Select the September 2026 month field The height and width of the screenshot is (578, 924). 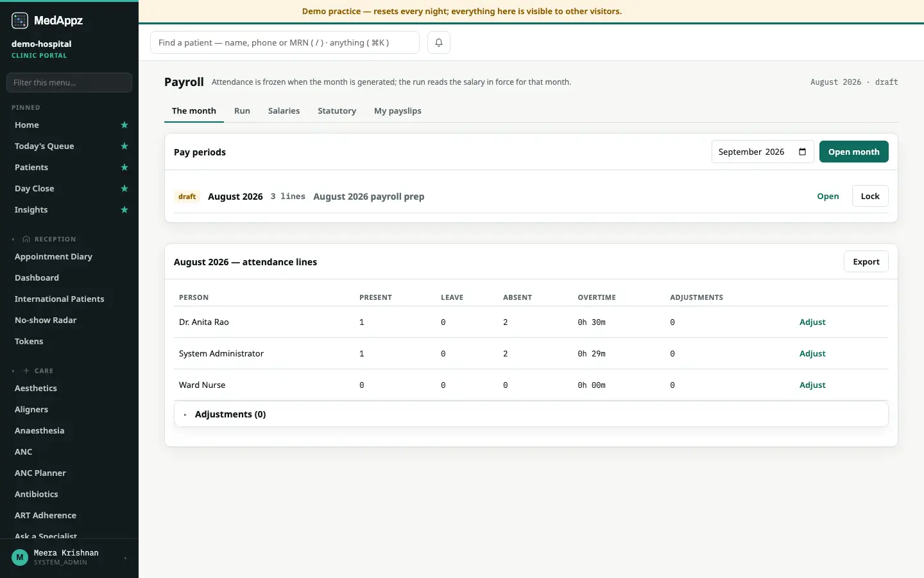click(763, 152)
